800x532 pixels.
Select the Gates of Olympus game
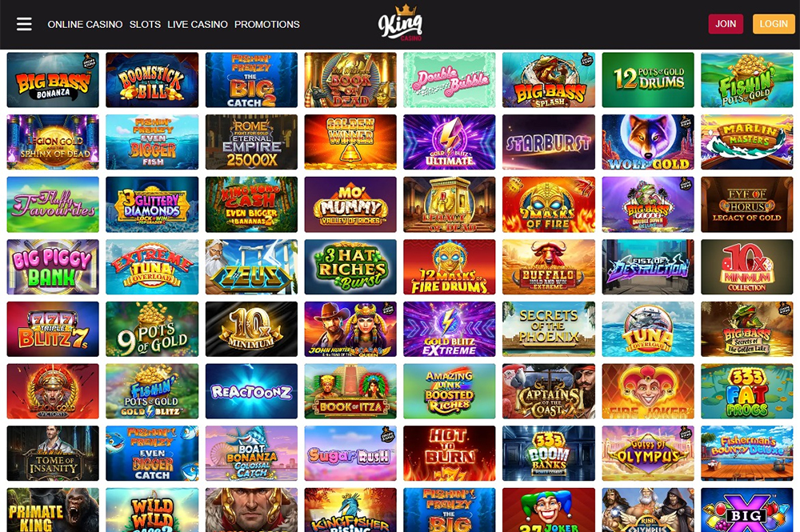(x=648, y=454)
